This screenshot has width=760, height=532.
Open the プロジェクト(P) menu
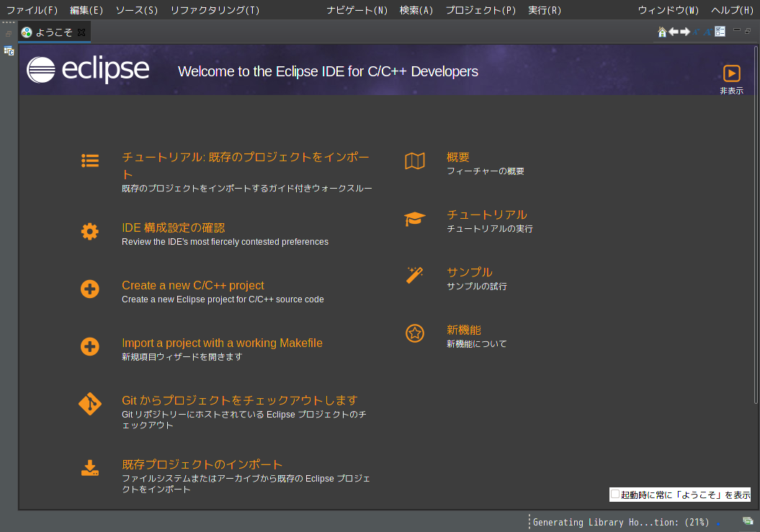480,10
